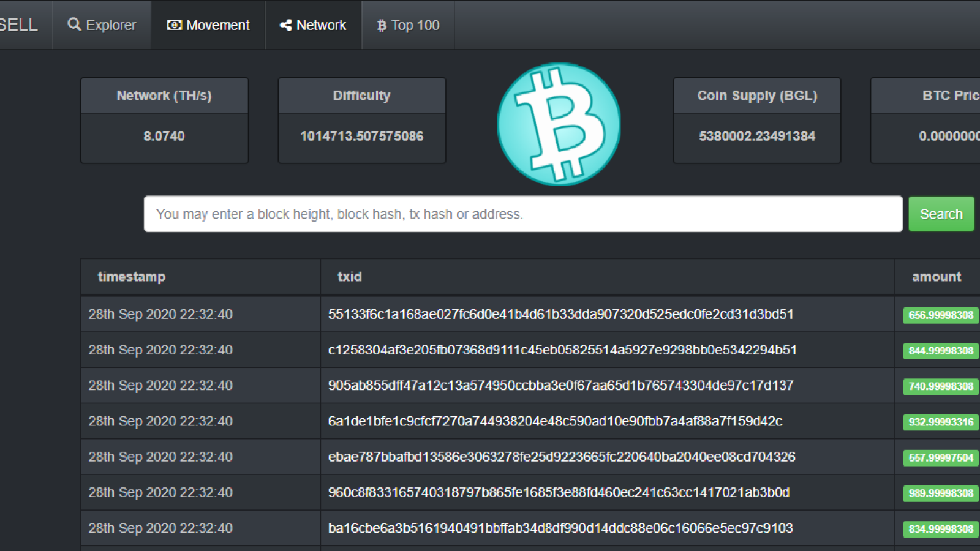Click the Difficulty panel header

[x=362, y=96]
